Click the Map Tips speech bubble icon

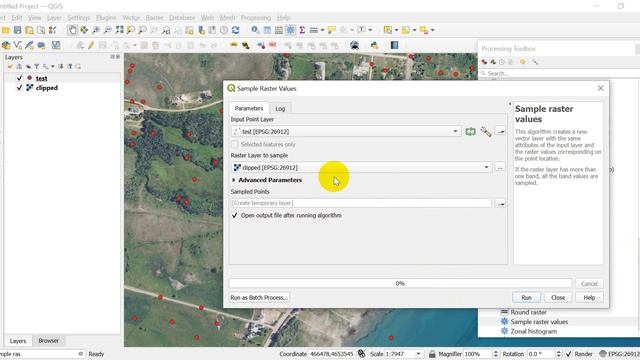point(331,30)
